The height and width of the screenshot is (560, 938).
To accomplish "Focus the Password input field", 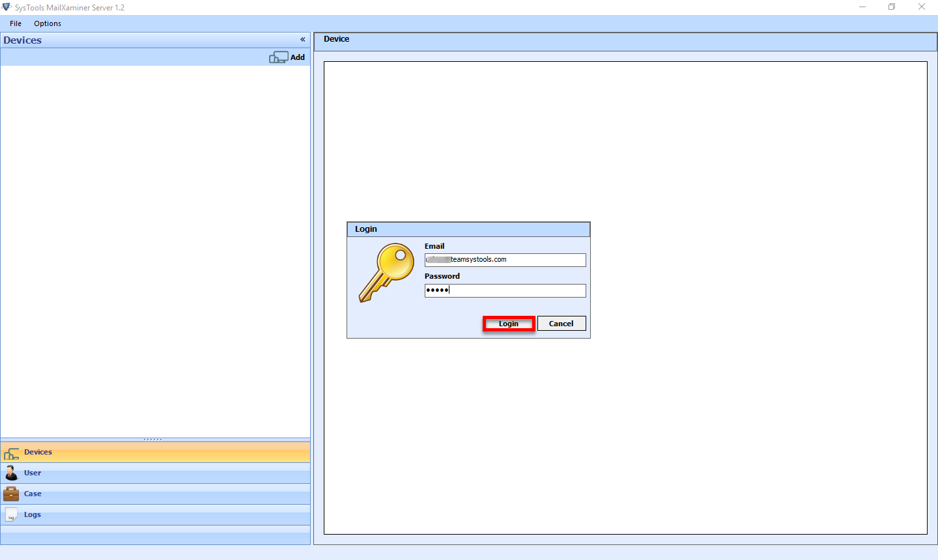I will 505,290.
